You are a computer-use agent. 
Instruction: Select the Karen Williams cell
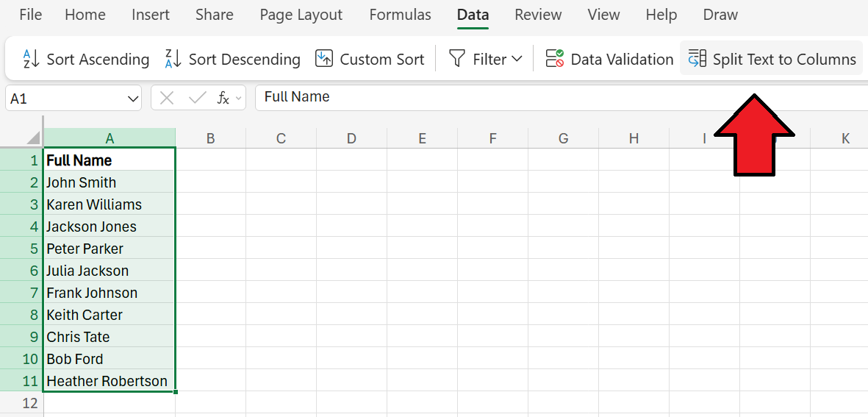[x=110, y=204]
